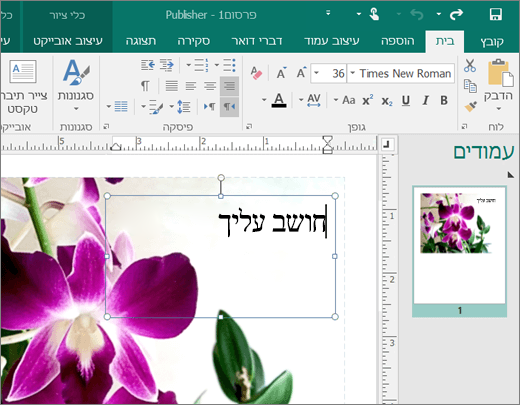Screen dimensions: 520x405
Task: Apply the font color A swatch
Action: tap(279, 100)
